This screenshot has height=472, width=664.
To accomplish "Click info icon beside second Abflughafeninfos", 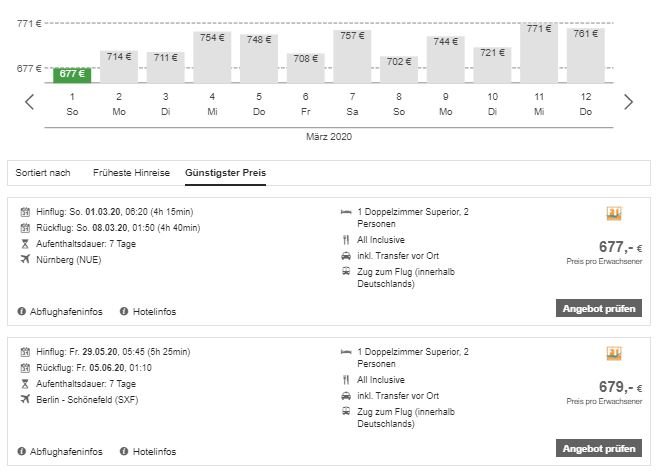I will point(22,451).
